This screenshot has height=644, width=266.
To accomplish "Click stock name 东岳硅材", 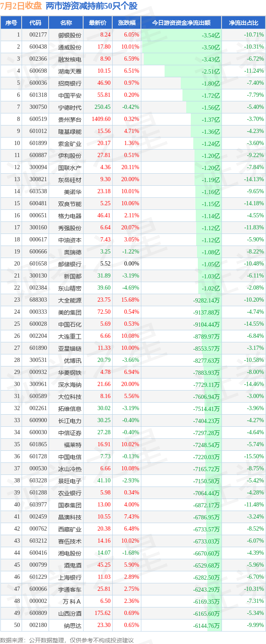I will click(x=70, y=180).
